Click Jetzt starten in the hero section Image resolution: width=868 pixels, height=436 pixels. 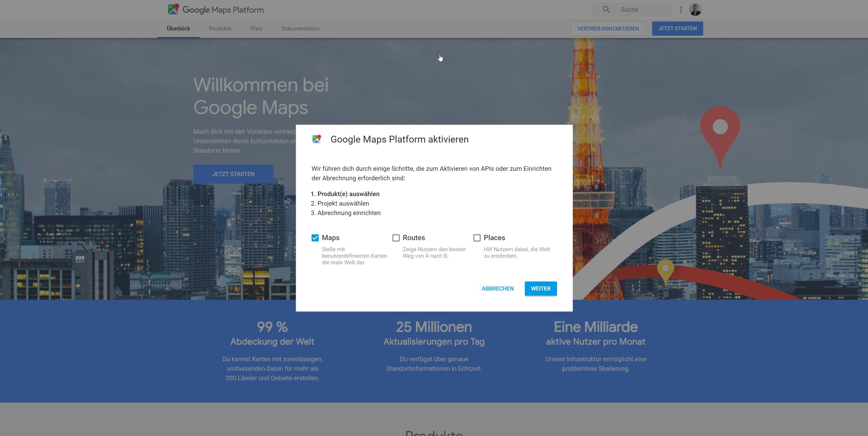[x=233, y=174]
